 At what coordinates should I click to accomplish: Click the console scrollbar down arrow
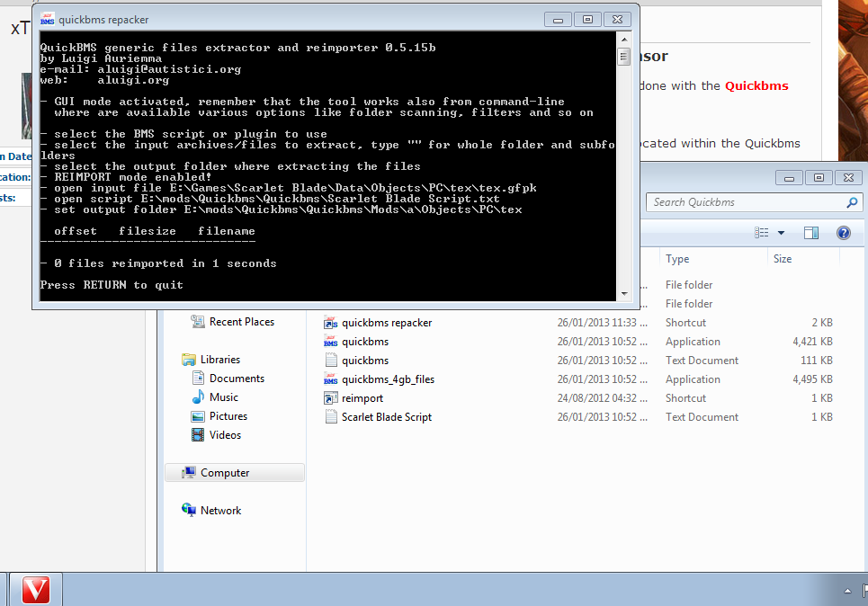point(623,293)
